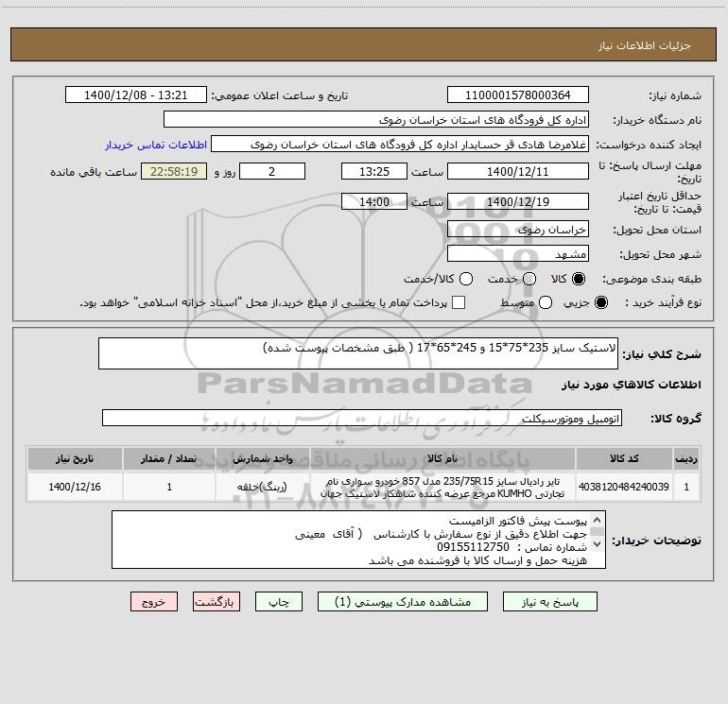The height and width of the screenshot is (704, 728).
Task: Click the پاسخ به نیاز button
Action: (550, 602)
